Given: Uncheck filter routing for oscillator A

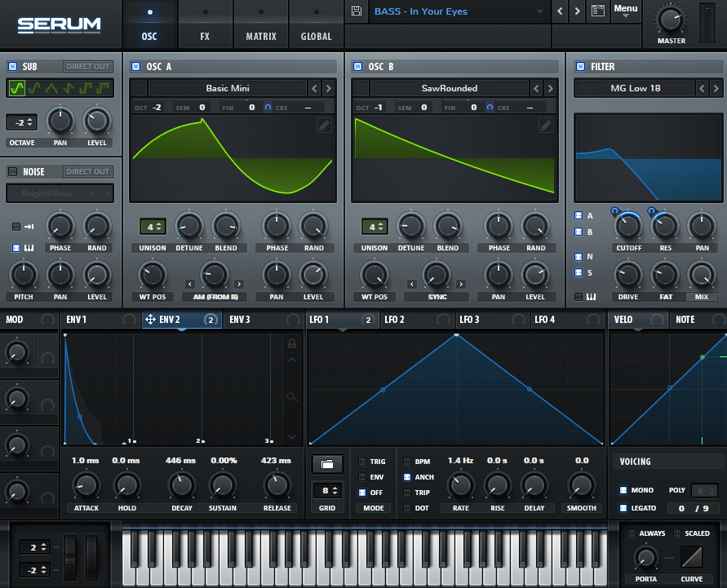Looking at the screenshot, I should point(578,215).
